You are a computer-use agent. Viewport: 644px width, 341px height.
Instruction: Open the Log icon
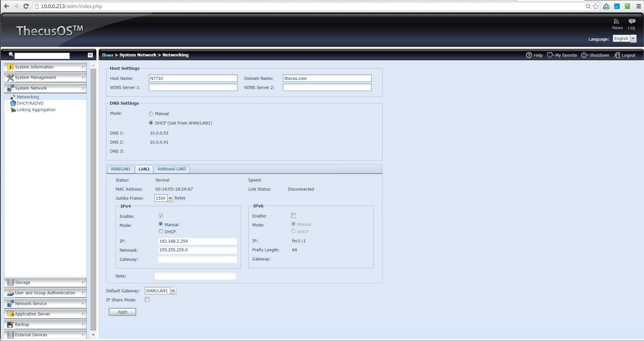click(632, 21)
